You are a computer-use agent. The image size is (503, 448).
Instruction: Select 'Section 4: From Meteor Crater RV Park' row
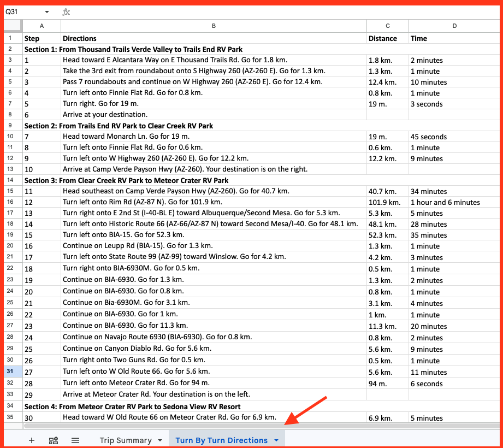coord(262,406)
